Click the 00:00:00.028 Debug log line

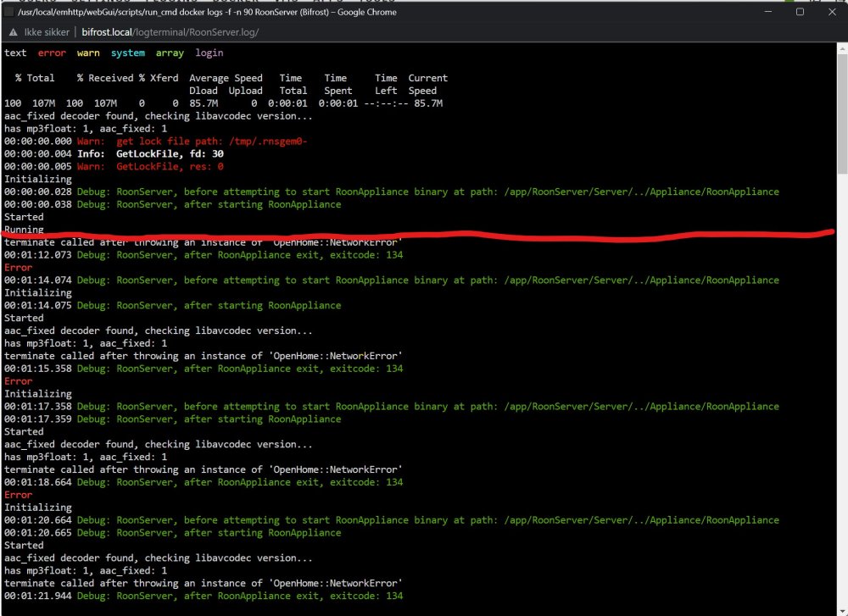pyautogui.click(x=392, y=191)
